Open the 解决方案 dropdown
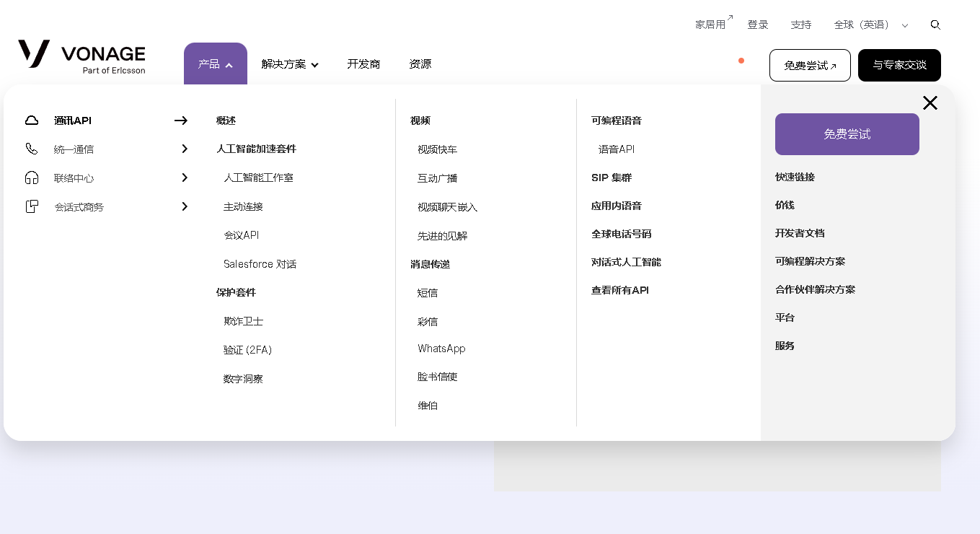Screen dimensions: 980x534 click(290, 64)
